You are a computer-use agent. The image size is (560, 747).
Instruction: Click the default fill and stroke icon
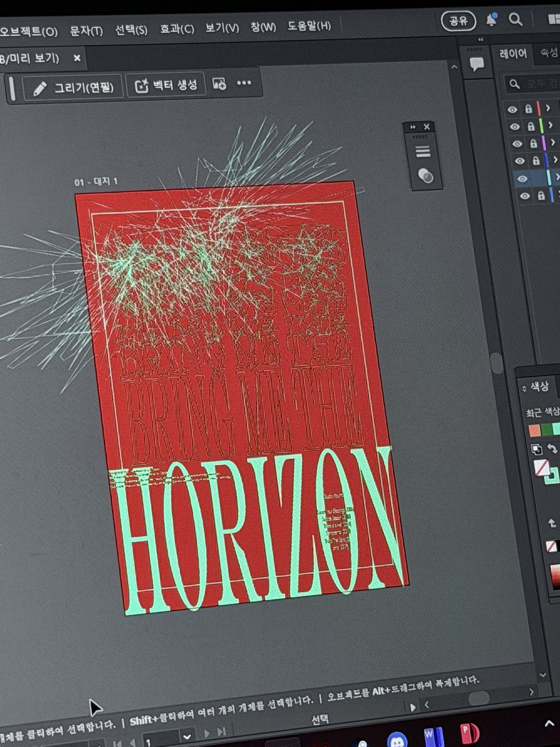tap(536, 450)
